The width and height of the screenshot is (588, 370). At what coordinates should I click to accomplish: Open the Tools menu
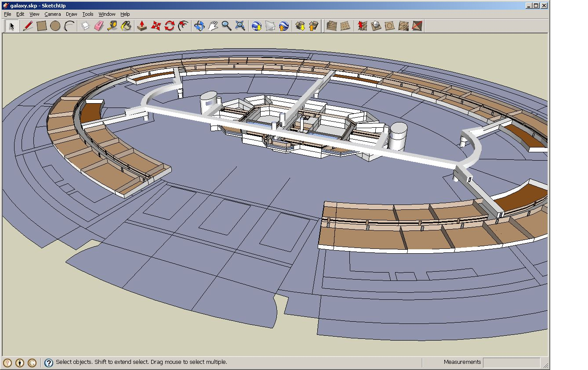[x=88, y=14]
